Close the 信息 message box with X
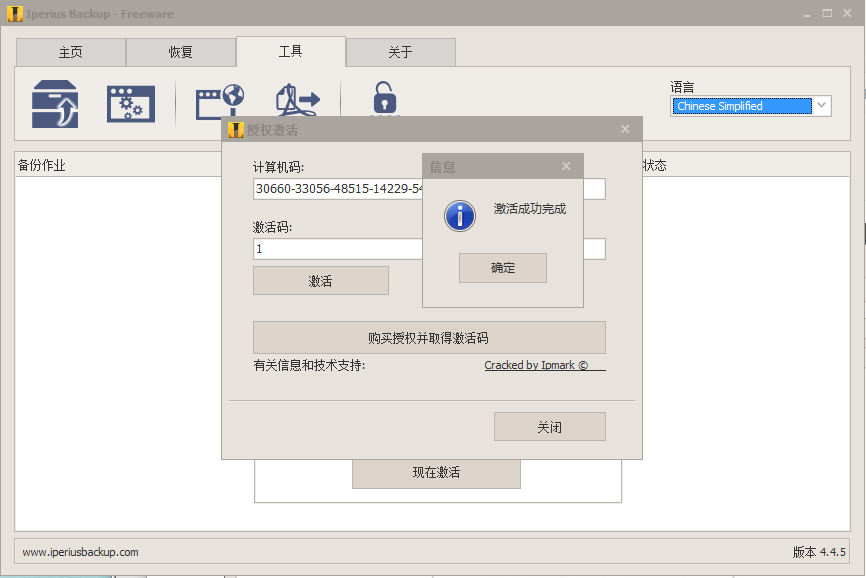Viewport: 866px width, 578px height. pos(566,166)
